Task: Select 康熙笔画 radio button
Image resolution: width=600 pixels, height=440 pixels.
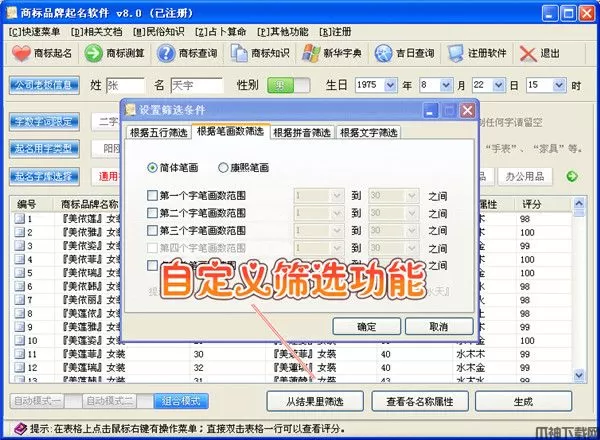Action: pyautogui.click(x=223, y=168)
